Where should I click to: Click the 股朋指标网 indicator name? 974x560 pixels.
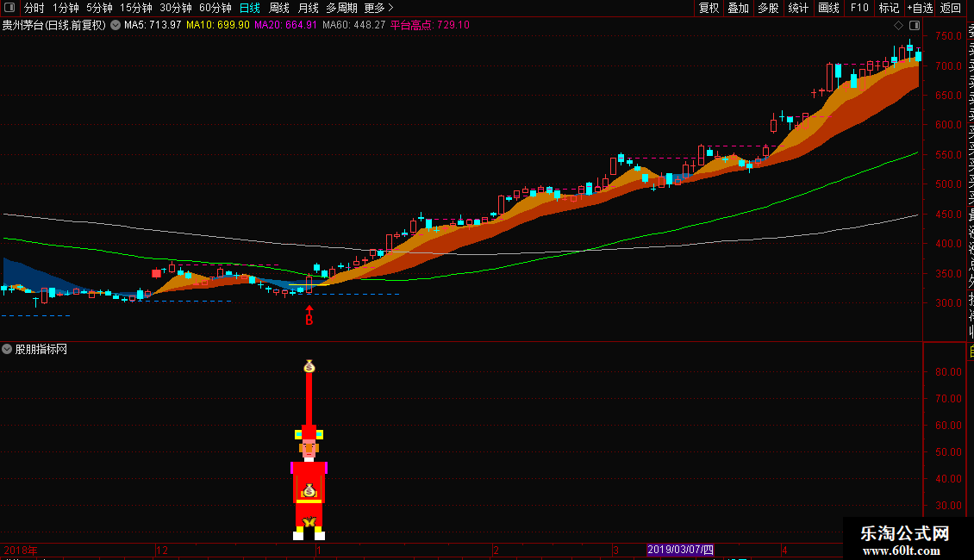41,350
